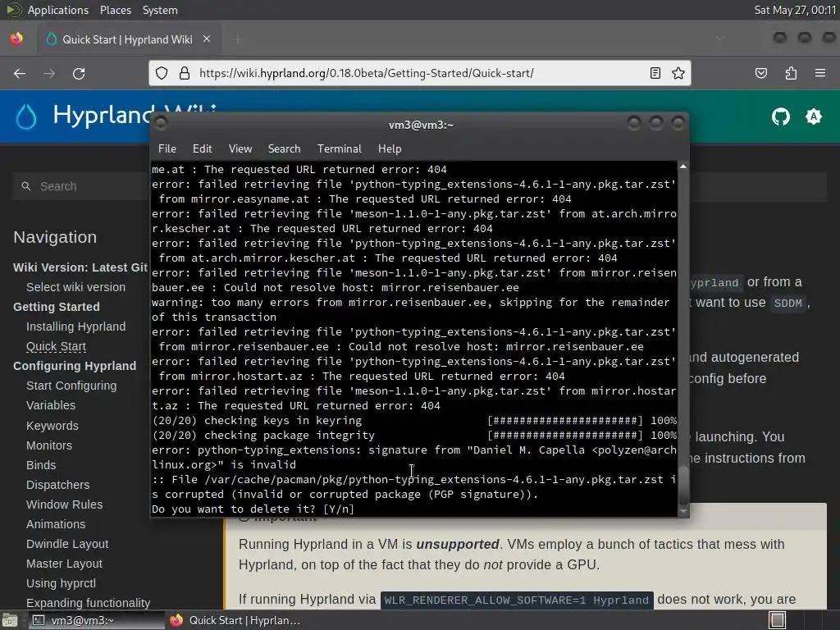
Task: Open Using hyprctl sidebar link
Action: click(61, 583)
